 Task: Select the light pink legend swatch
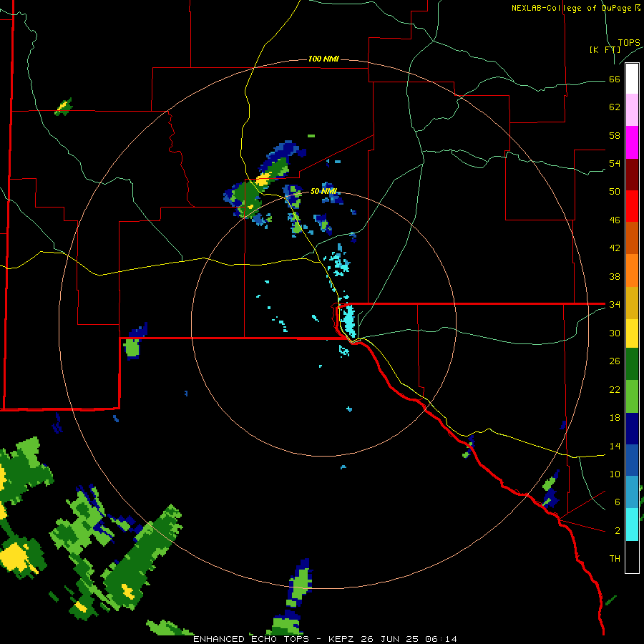point(632,110)
